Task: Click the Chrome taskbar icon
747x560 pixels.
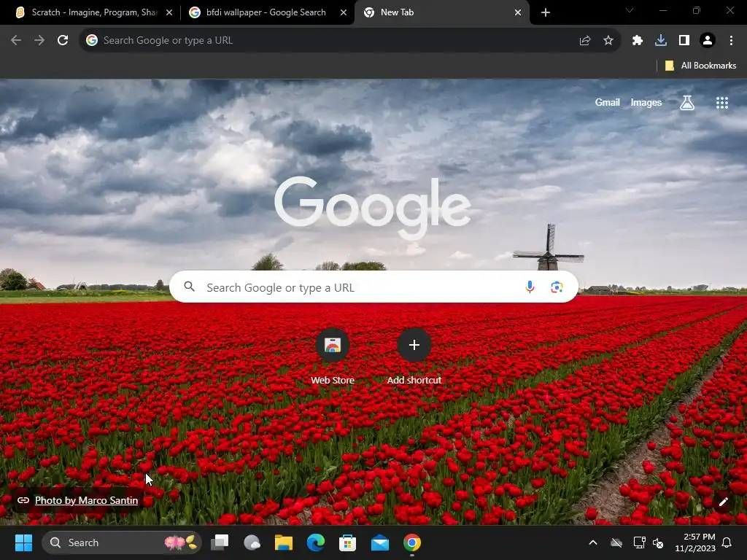Action: click(412, 542)
